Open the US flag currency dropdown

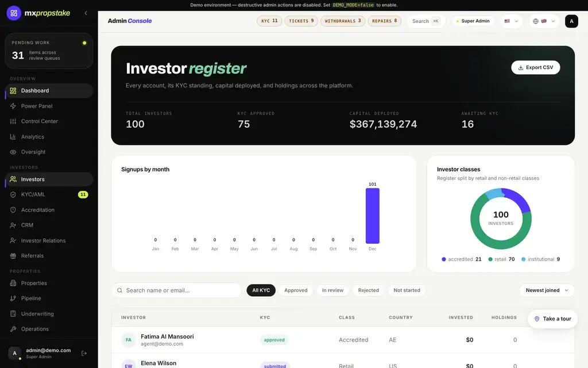click(x=512, y=21)
